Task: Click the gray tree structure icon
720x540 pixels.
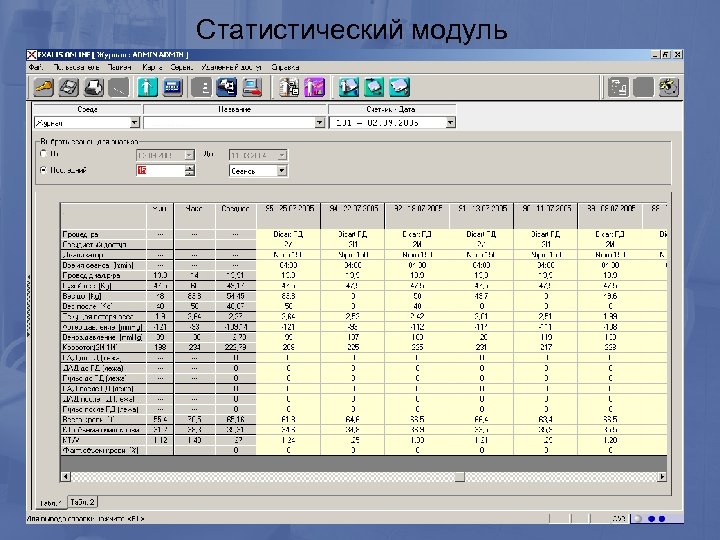Action: click(x=618, y=87)
